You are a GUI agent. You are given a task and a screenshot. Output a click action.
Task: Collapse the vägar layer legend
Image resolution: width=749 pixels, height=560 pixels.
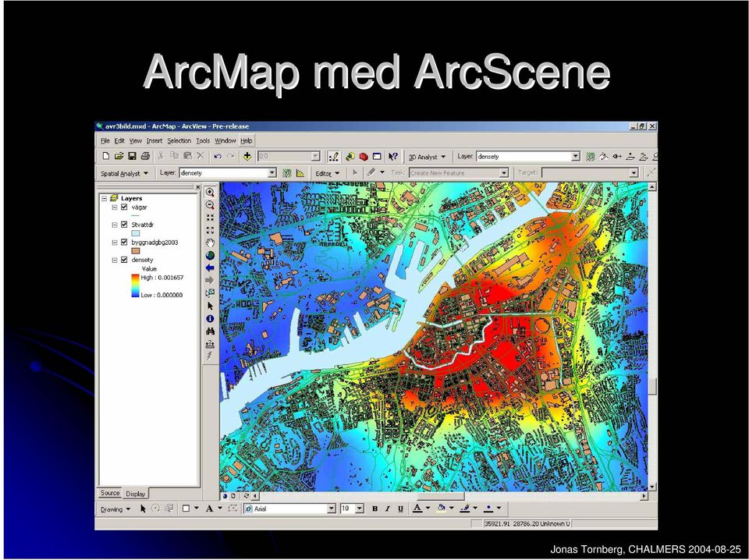(115, 207)
